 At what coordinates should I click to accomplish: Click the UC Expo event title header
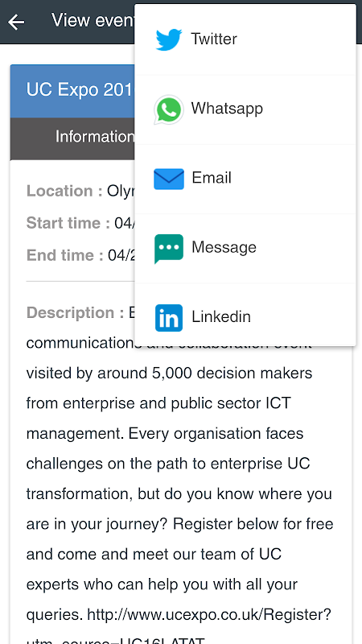click(x=80, y=89)
